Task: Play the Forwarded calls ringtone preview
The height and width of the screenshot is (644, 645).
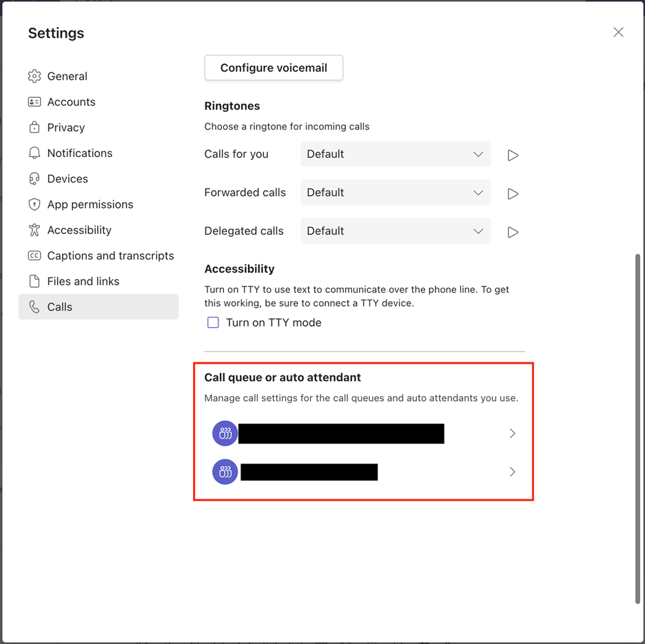Action: click(x=513, y=194)
